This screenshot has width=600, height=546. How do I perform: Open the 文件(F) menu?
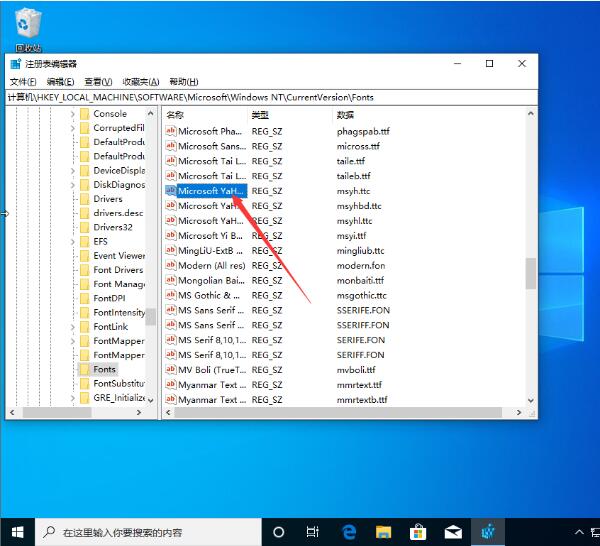coord(23,82)
